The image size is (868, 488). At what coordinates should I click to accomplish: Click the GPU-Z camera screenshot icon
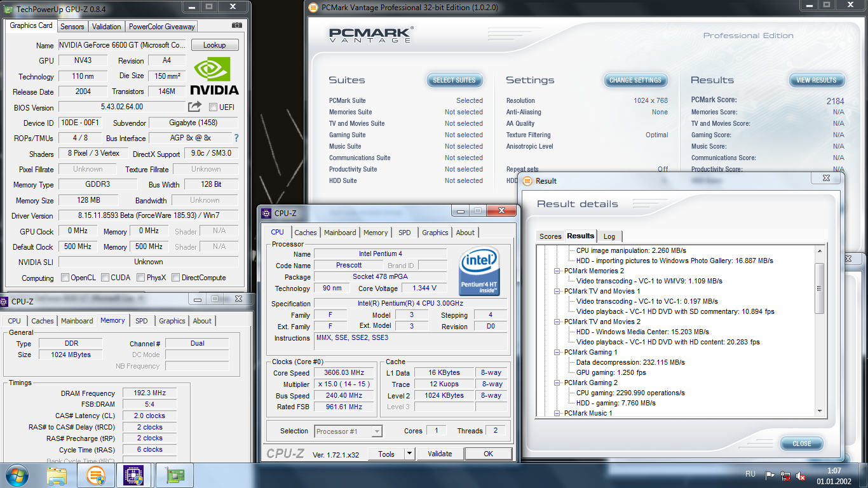[x=237, y=25]
